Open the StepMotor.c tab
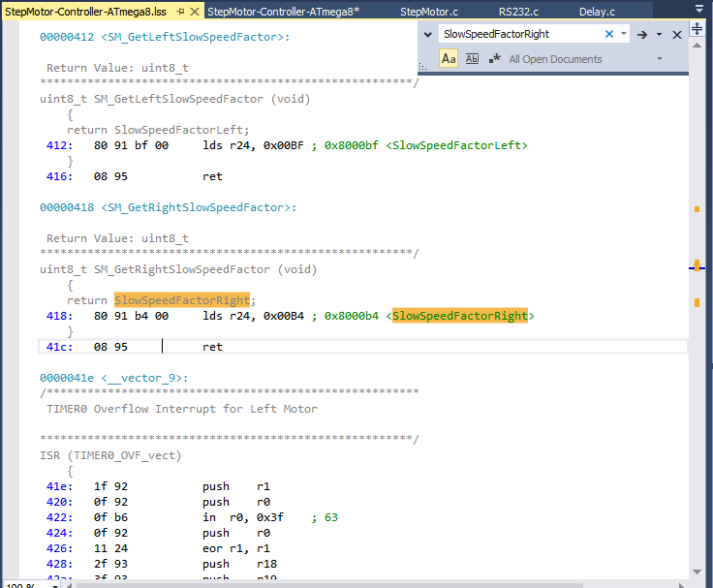This screenshot has width=713, height=588. tap(429, 12)
